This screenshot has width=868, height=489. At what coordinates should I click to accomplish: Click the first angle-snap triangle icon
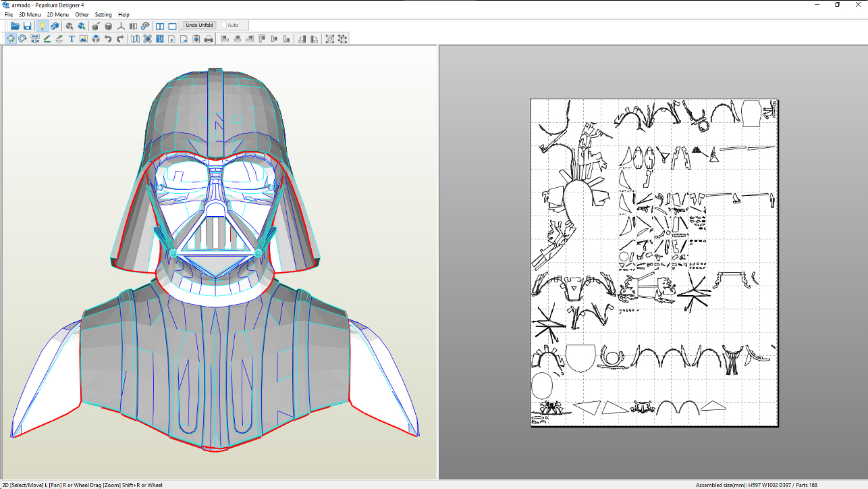(302, 38)
